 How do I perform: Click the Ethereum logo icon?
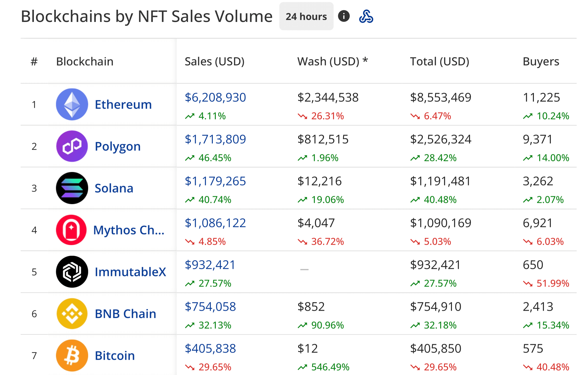point(72,104)
